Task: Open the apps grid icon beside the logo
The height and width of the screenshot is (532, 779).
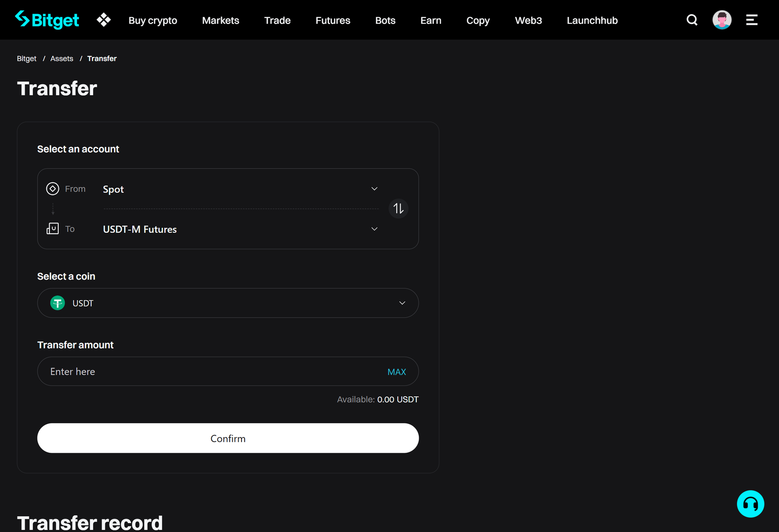Action: (103, 19)
